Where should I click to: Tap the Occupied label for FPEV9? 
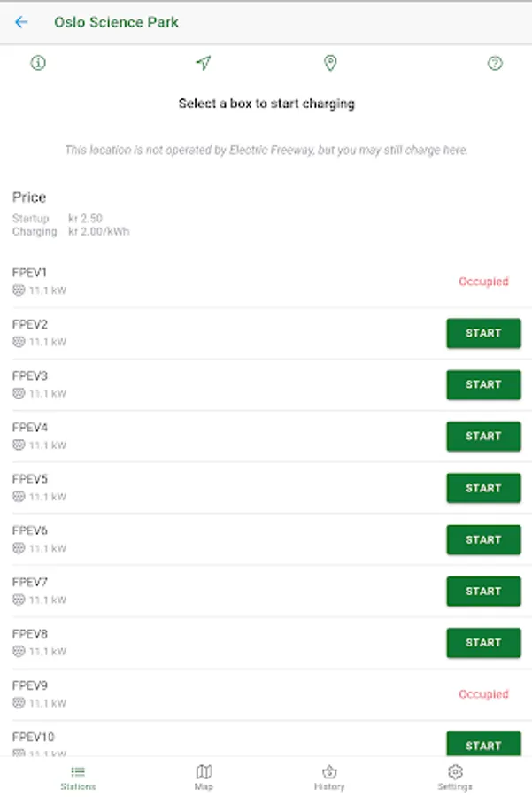(x=483, y=694)
